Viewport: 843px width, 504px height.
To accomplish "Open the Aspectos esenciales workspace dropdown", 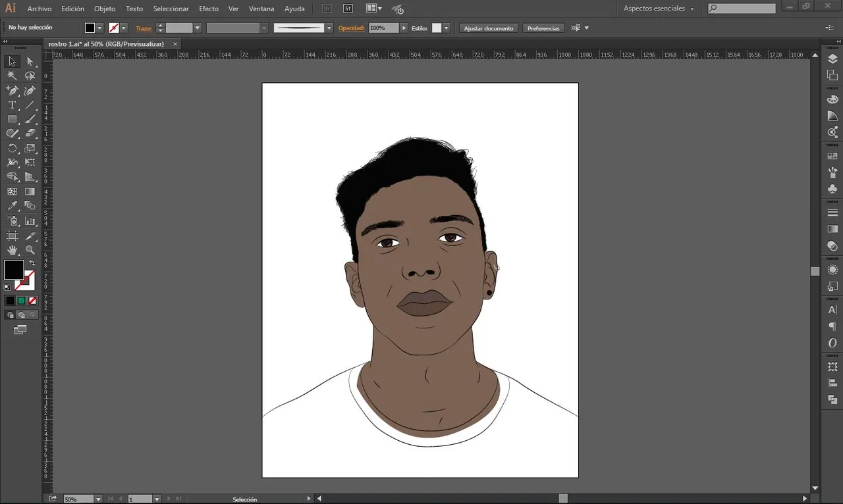I will coord(659,9).
